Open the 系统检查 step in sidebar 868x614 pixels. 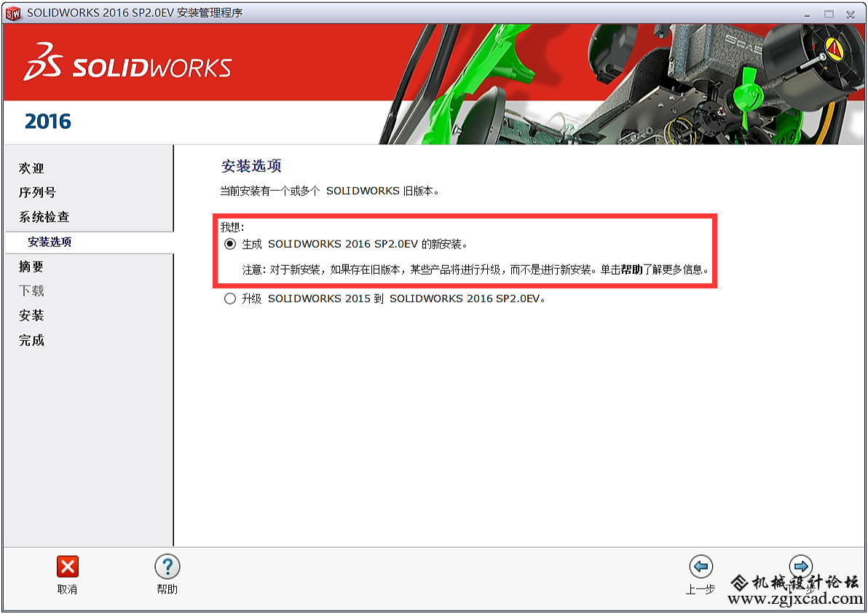click(x=44, y=217)
